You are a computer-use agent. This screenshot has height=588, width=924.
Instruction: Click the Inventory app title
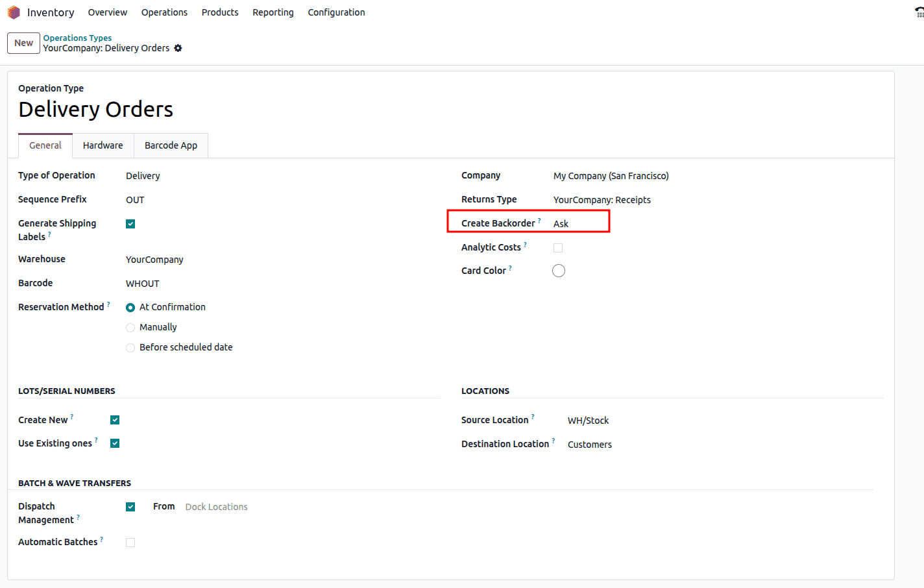pos(51,12)
